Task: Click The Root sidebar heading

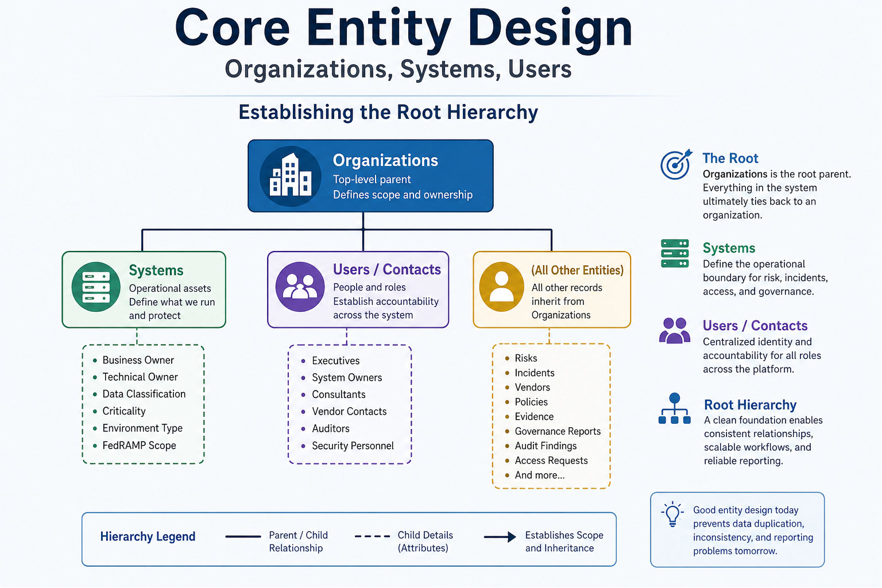Action: pyautogui.click(x=730, y=158)
